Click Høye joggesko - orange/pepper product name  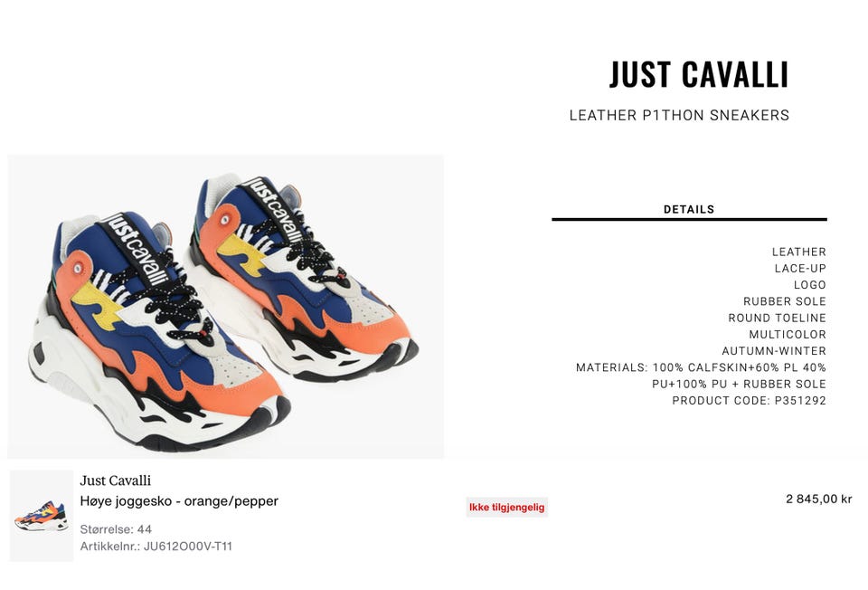pyautogui.click(x=179, y=500)
